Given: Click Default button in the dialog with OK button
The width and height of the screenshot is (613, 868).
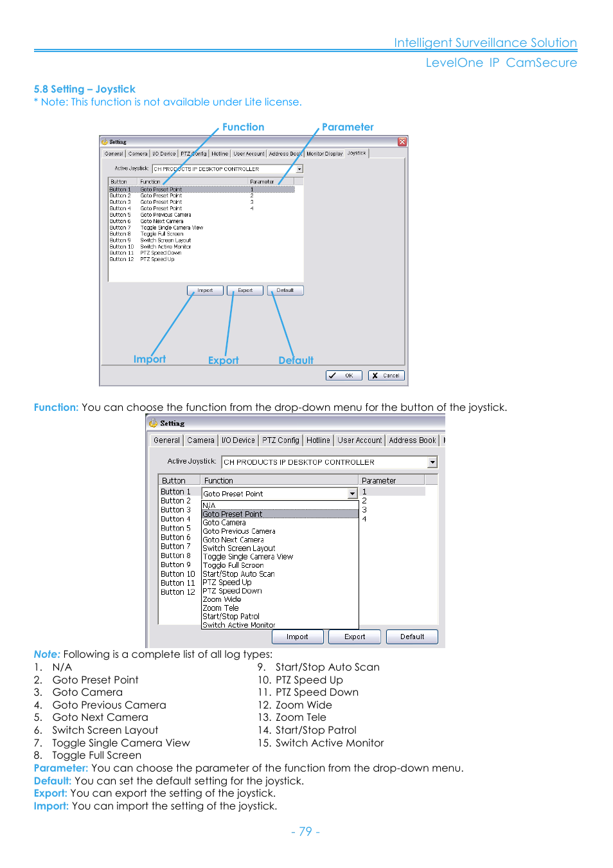Looking at the screenshot, I should click(x=285, y=291).
